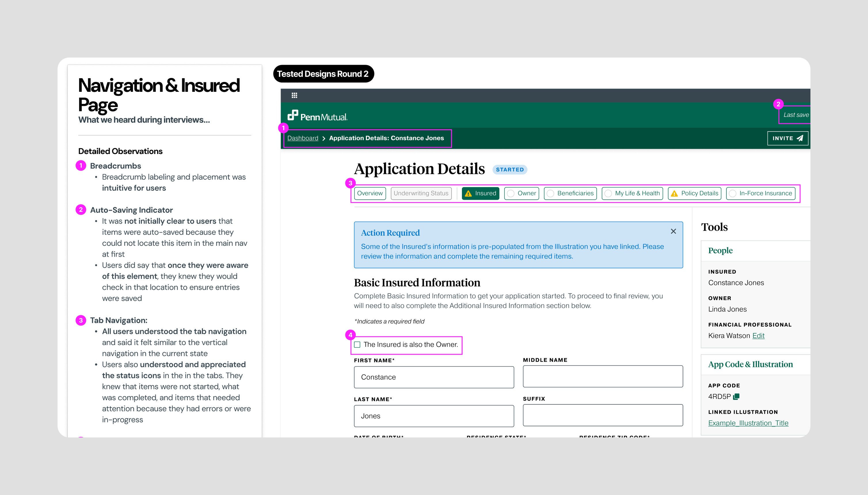Click the 'Tested Designs Round 2' label
Viewport: 868px width, 495px height.
(323, 74)
